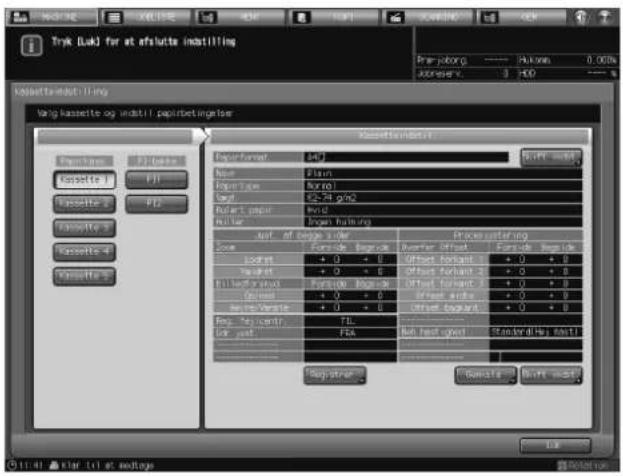The width and height of the screenshot is (623, 476).
Task: Select the PI2 tray button
Action: tap(156, 204)
